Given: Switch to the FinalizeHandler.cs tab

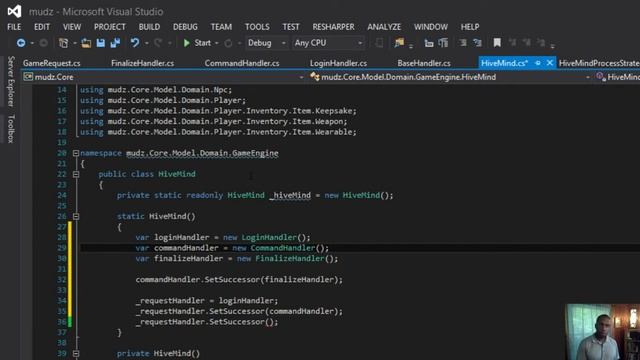Looking at the screenshot, I should click(x=142, y=63).
